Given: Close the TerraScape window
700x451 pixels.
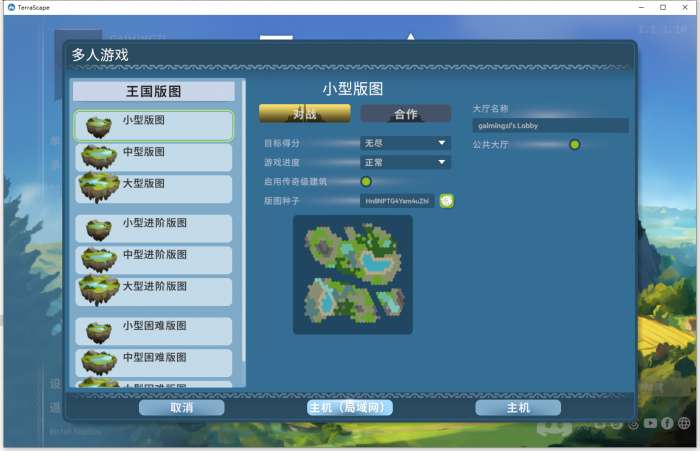Looking at the screenshot, I should (685, 7).
